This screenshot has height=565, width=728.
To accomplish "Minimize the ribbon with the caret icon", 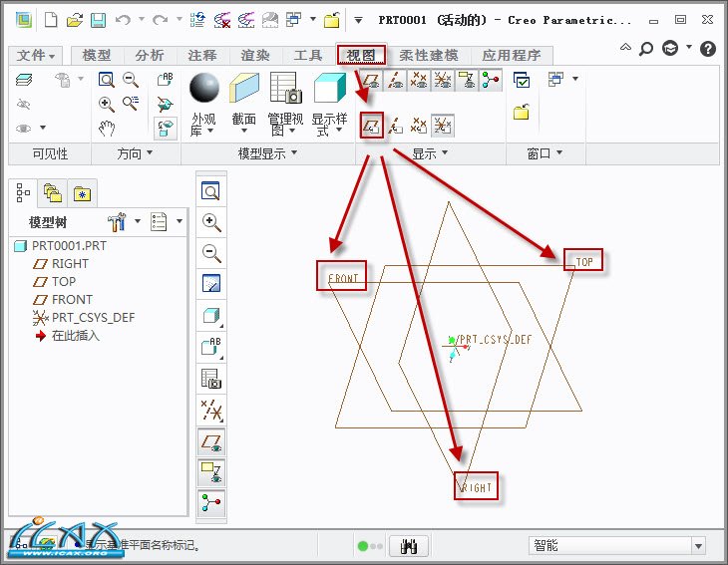I will coord(626,47).
